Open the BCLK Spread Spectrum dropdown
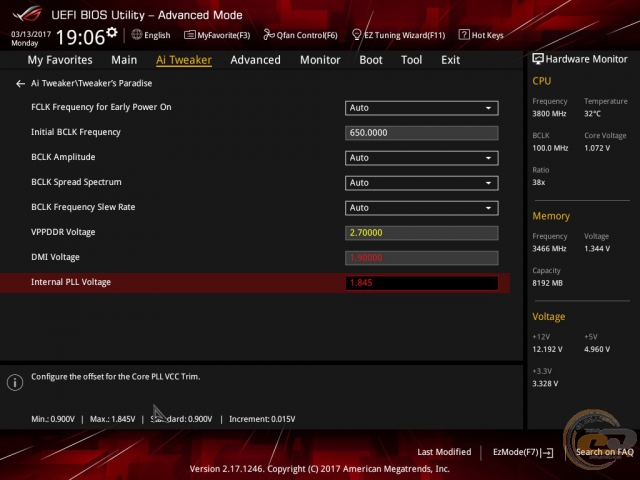This screenshot has height=480, width=640. (422, 183)
